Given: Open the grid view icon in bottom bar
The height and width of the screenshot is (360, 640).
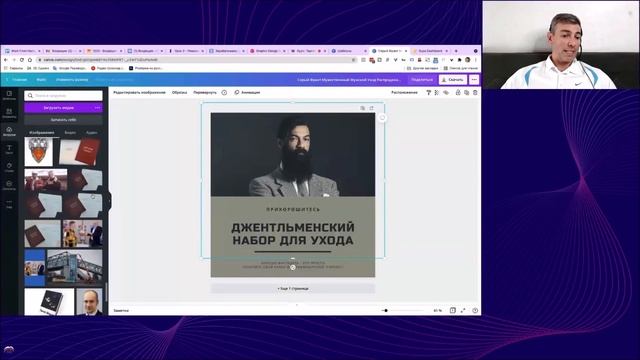Looking at the screenshot, I should click(x=453, y=311).
